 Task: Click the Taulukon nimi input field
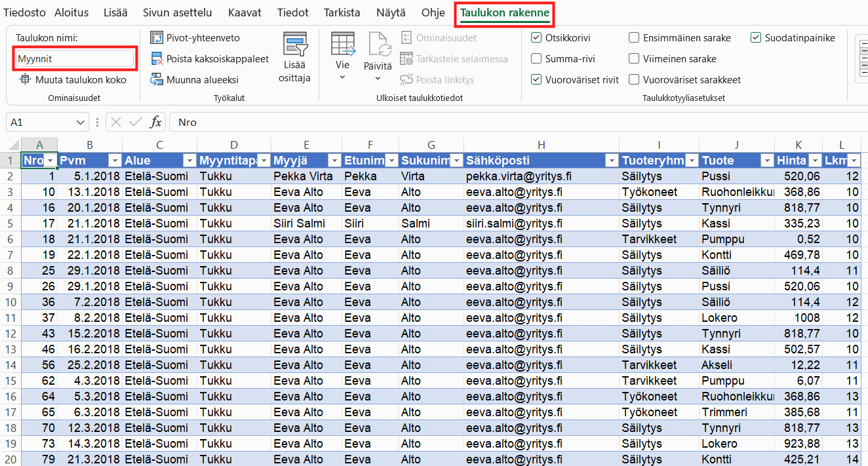coord(75,59)
